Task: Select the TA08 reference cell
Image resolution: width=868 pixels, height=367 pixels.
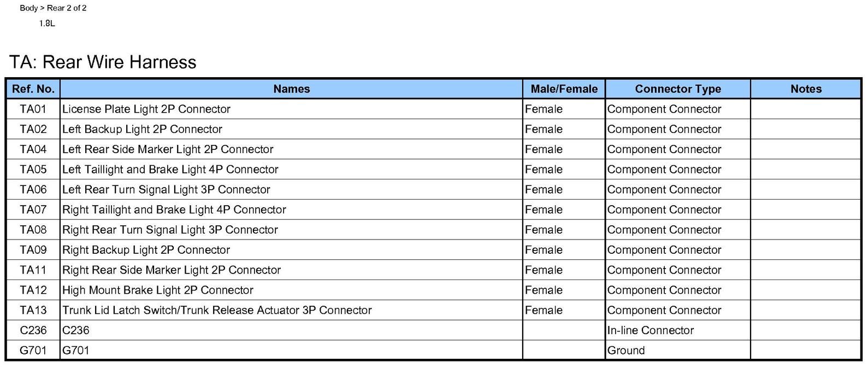Action: coord(33,230)
